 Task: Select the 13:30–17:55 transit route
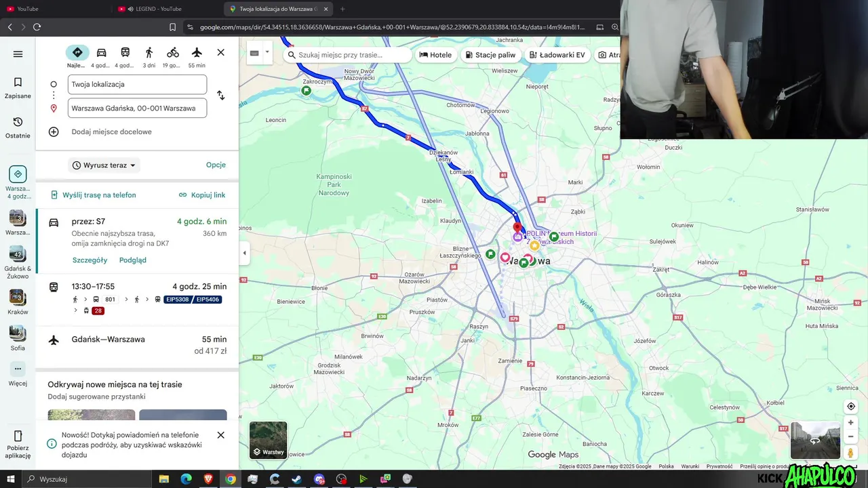(138, 299)
